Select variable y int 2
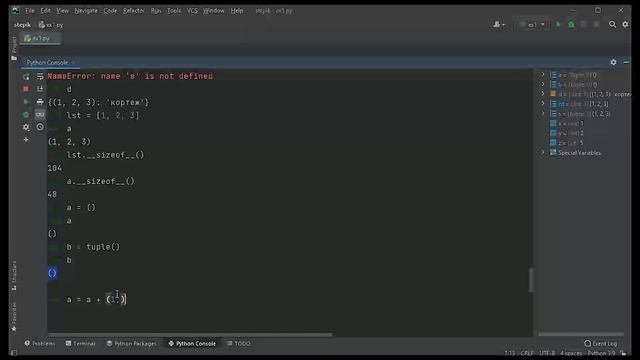Viewport: 640px width, 360px height. point(567,133)
